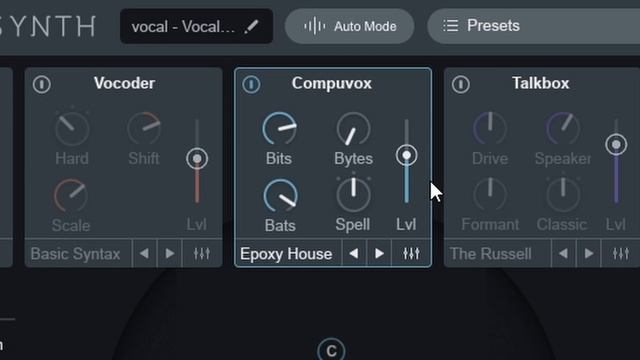Toggle the Compuvox module power button
Viewport: 640px width, 360px height.
(x=251, y=84)
